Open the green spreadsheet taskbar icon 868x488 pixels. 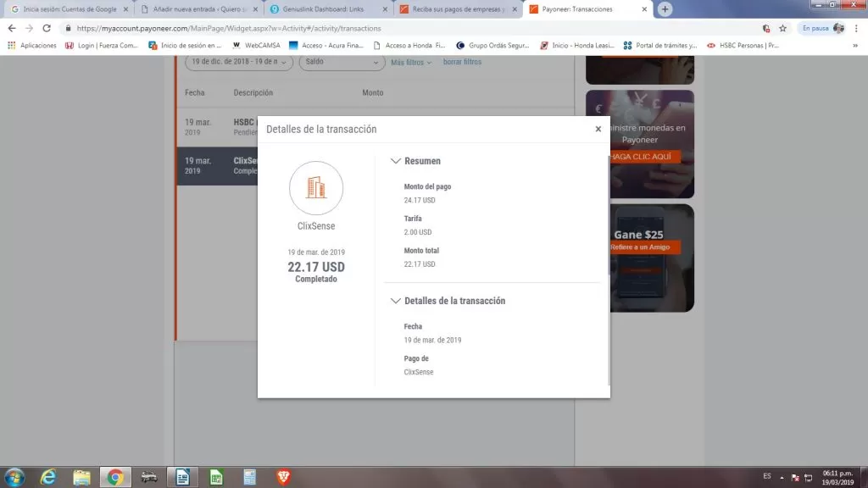click(216, 477)
